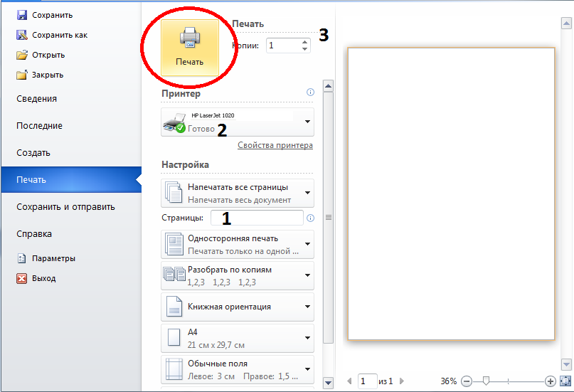Decrease number of copies with down arrow

[304, 48]
